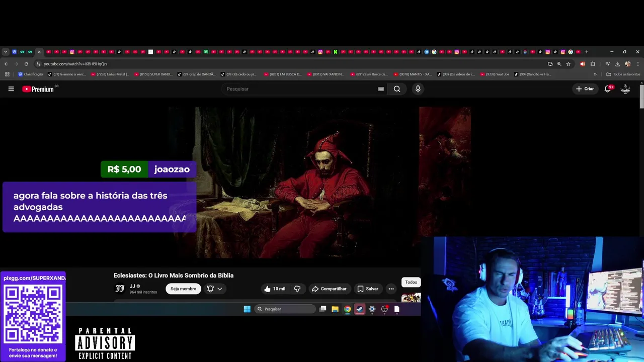Open '(99+)Xandão vs Fra...' bookmark
This screenshot has height=362, width=644.
(x=533, y=74)
